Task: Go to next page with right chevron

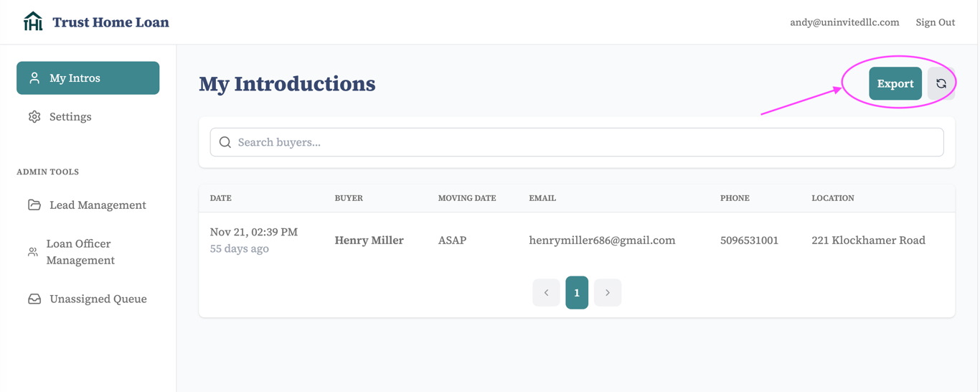Action: (x=608, y=292)
